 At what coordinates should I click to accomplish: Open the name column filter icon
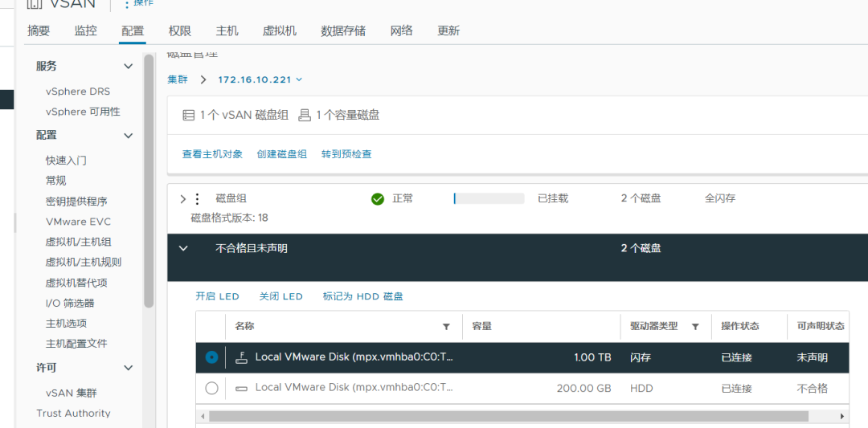click(446, 327)
